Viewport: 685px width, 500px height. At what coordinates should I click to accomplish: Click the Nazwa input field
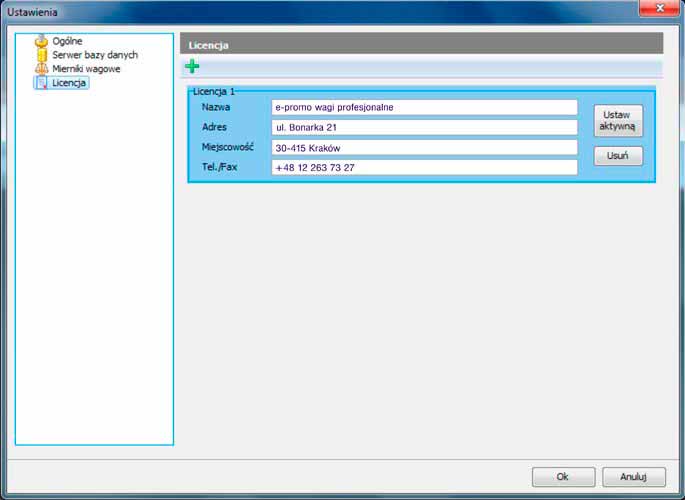click(424, 107)
